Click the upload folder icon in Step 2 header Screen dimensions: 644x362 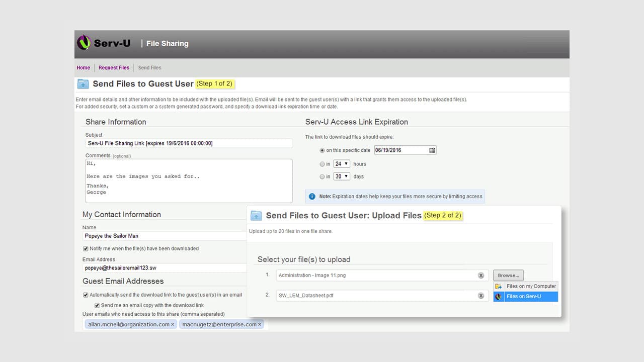click(256, 216)
